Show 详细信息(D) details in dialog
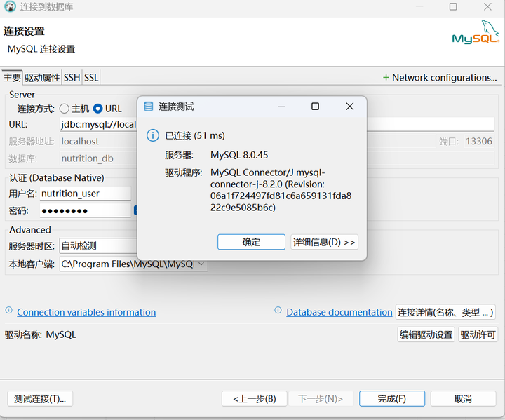The width and height of the screenshot is (505, 420). point(324,242)
